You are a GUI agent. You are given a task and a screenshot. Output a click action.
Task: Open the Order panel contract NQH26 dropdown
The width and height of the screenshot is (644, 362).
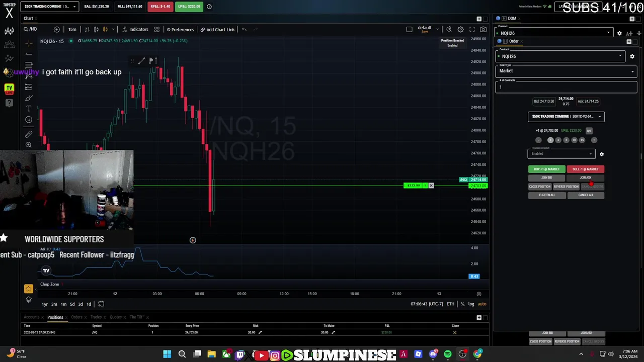tap(560, 56)
